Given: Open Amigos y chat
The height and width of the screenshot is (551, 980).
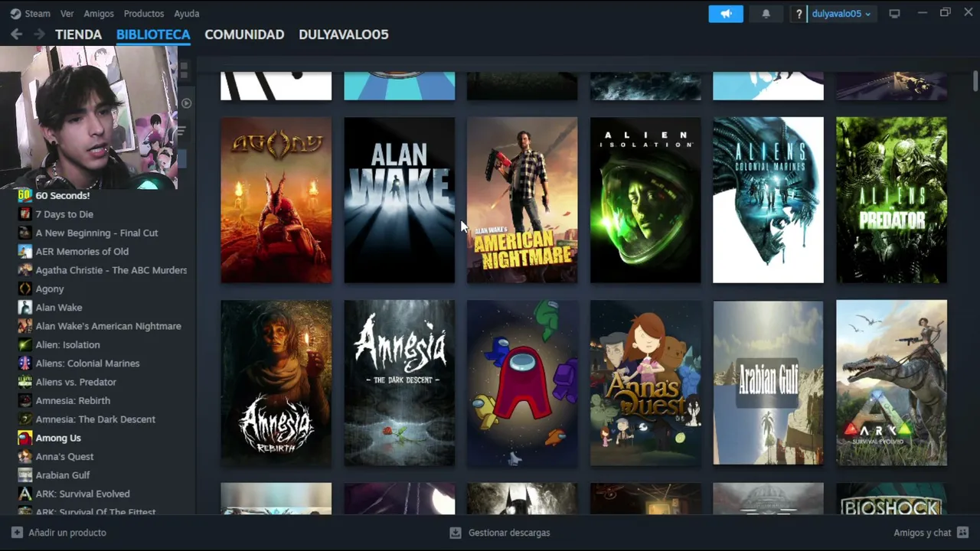Looking at the screenshot, I should [x=931, y=533].
